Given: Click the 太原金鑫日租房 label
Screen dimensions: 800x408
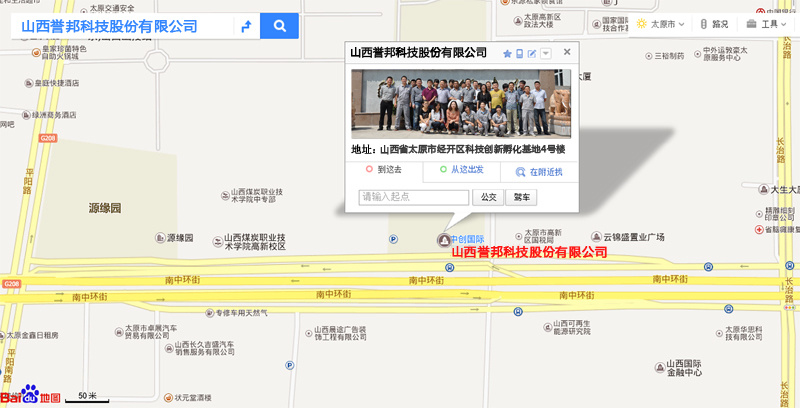Looking at the screenshot, I should (x=32, y=335).
